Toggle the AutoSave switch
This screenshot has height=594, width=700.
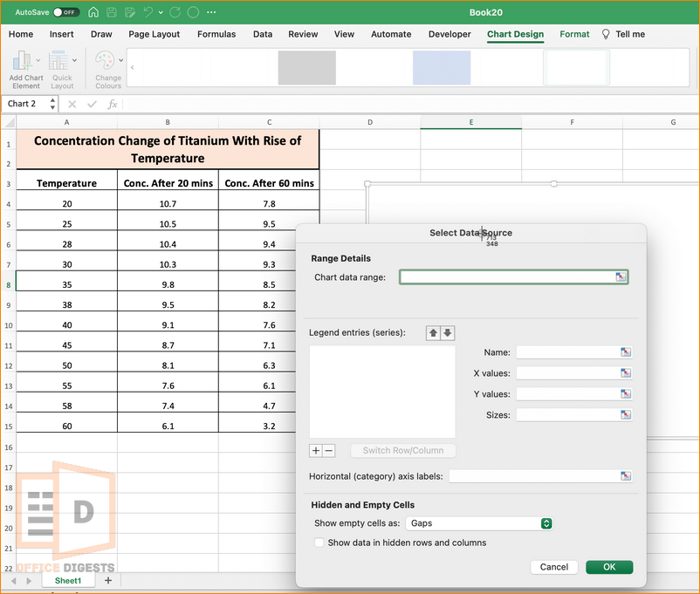click(x=66, y=12)
